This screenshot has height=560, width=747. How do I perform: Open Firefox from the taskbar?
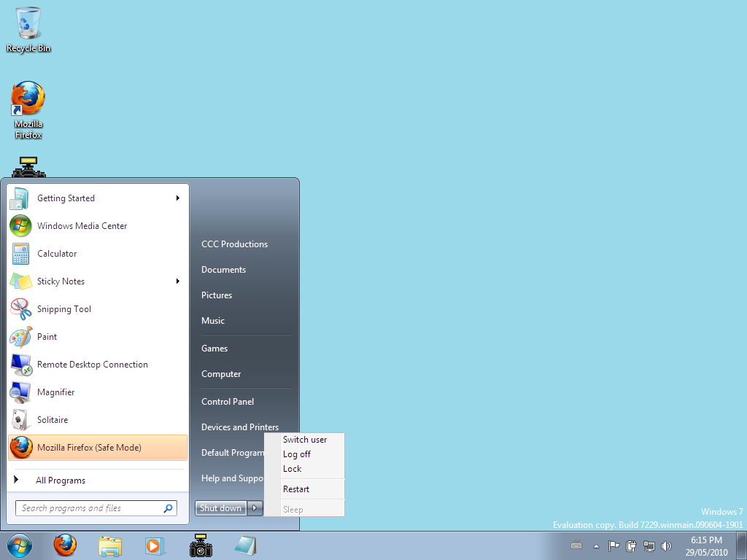(x=65, y=545)
